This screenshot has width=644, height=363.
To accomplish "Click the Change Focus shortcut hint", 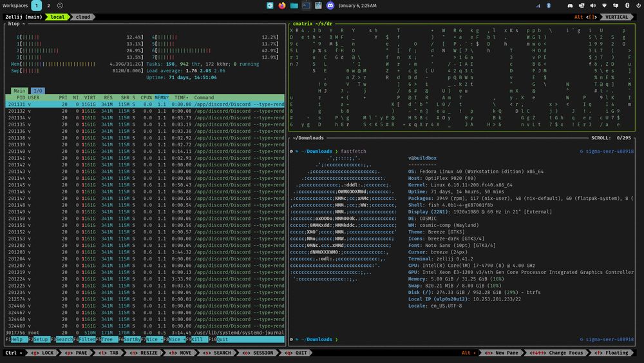I will [556, 353].
